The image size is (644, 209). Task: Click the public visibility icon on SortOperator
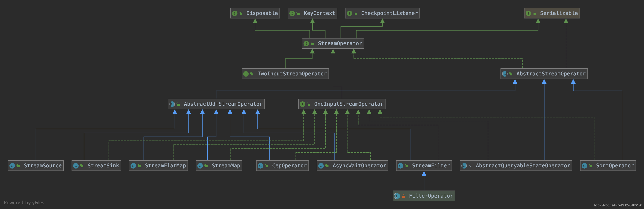click(x=590, y=166)
